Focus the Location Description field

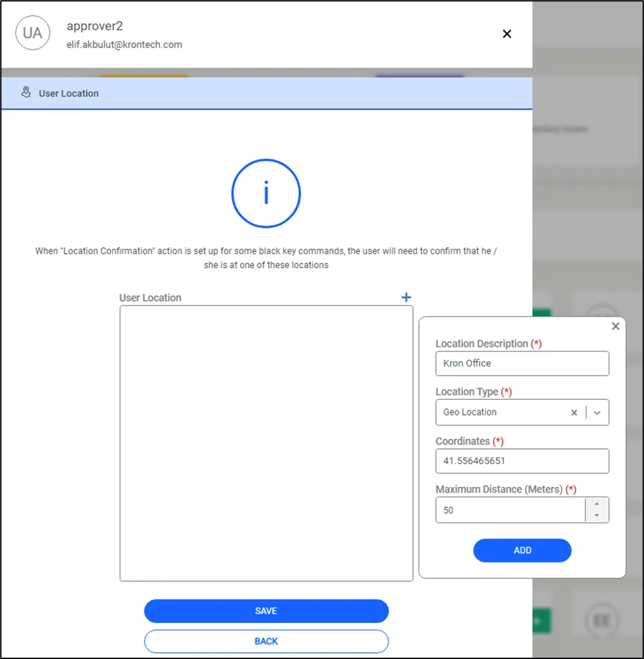pyautogui.click(x=522, y=363)
